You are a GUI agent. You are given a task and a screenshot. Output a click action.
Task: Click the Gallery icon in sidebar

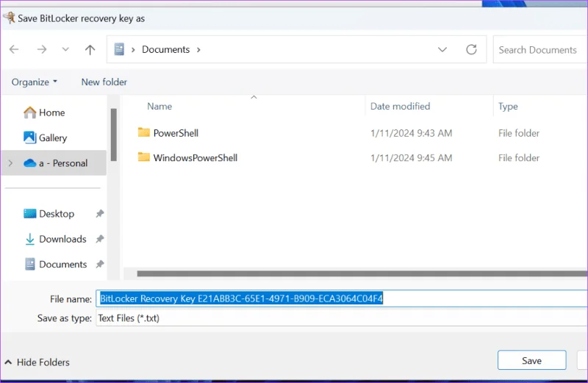pos(29,137)
